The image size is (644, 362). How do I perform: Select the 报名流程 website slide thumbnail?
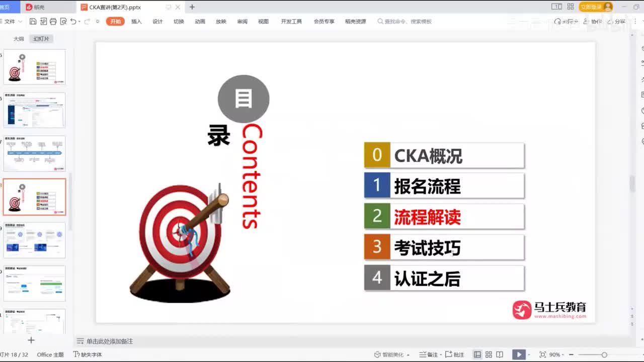tap(34, 110)
